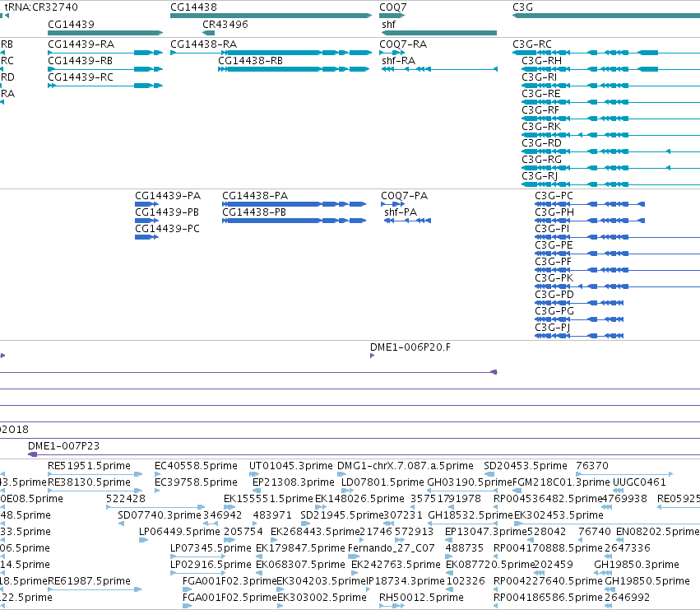
Task: Open EST label UUGC0461
Action: (x=639, y=482)
